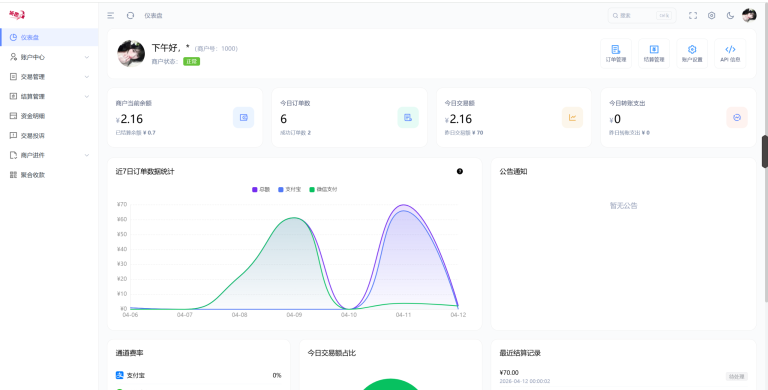768x390 pixels.
Task: Collapse the sidebar with the hamburger icon
Action: pyautogui.click(x=111, y=16)
